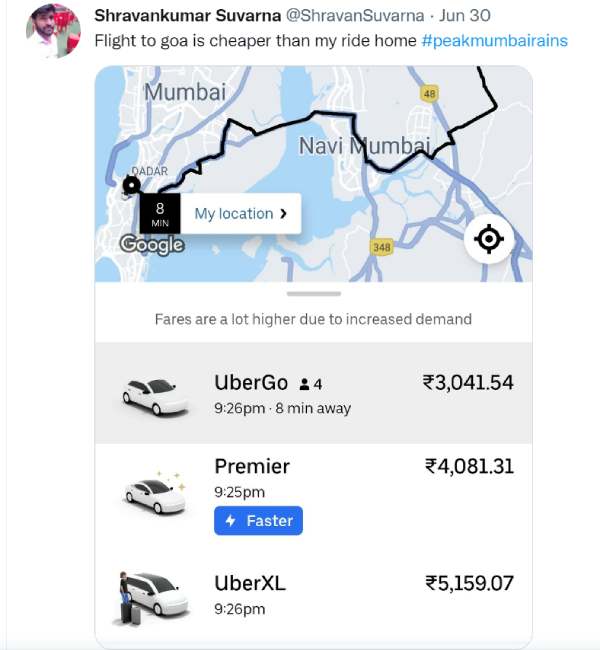The image size is (600, 650).
Task: Open the #peakmumbairains hashtag
Action: [x=495, y=41]
